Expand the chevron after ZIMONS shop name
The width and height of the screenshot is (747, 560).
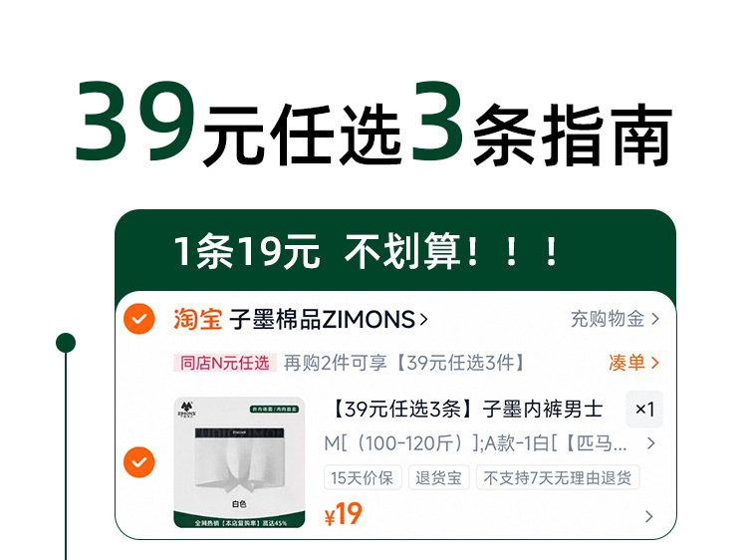click(423, 319)
